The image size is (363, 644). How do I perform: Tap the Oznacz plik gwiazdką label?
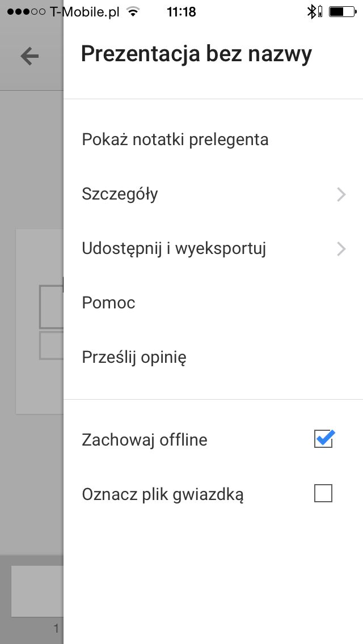tap(163, 494)
